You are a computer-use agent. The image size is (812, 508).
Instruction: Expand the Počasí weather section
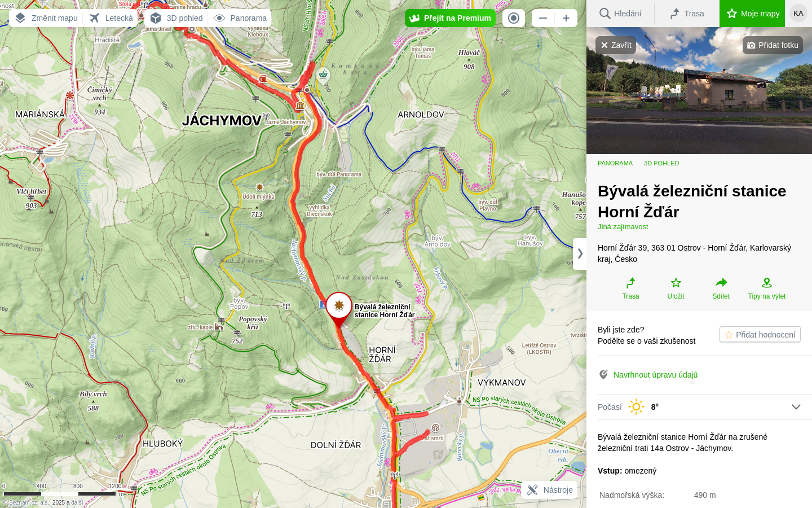(x=796, y=407)
